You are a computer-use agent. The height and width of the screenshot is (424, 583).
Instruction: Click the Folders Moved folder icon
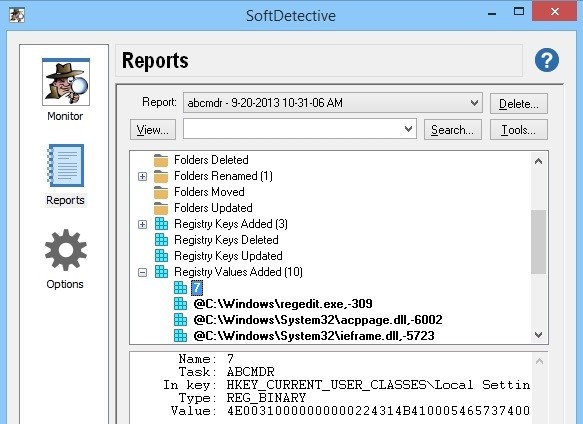click(x=161, y=192)
